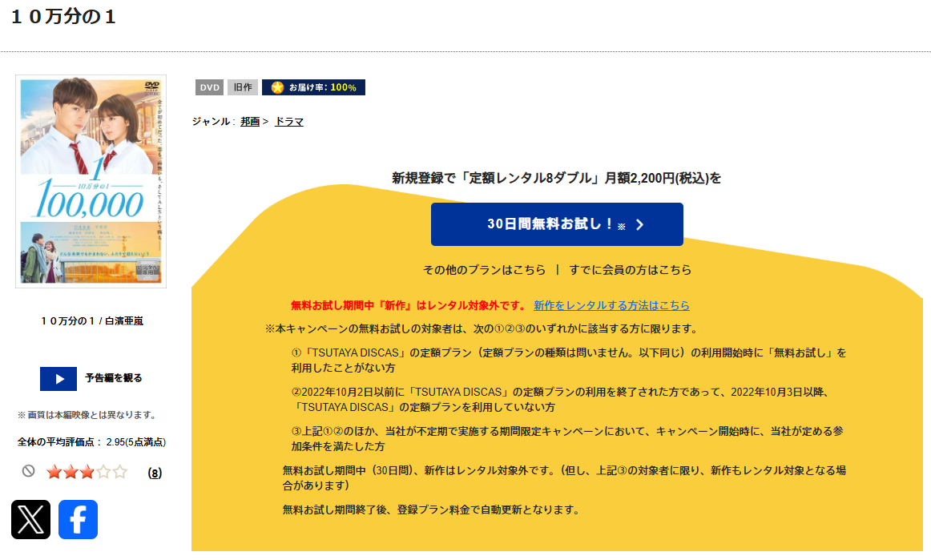Image resolution: width=931 pixels, height=560 pixels.
Task: Click the caption １０万分の１ / 白濱亜嵐
Action: point(92,320)
